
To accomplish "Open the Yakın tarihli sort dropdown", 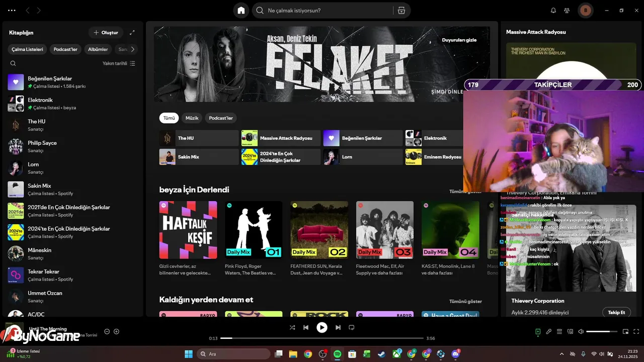I will click(119, 63).
